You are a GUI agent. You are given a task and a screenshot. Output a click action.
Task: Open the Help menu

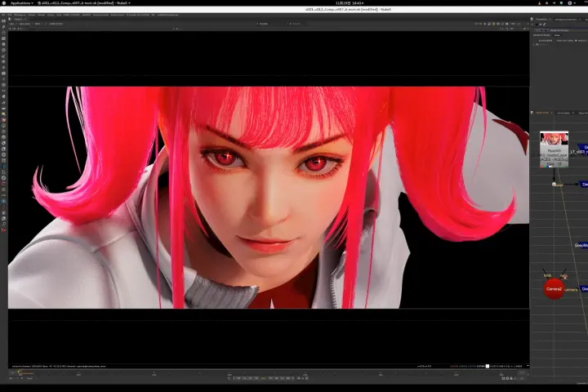[x=59, y=15]
